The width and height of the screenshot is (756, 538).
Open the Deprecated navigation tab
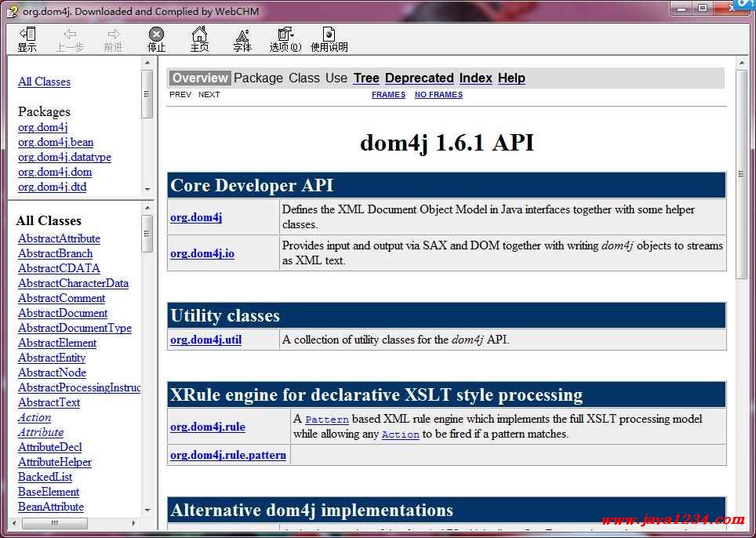[x=419, y=78]
